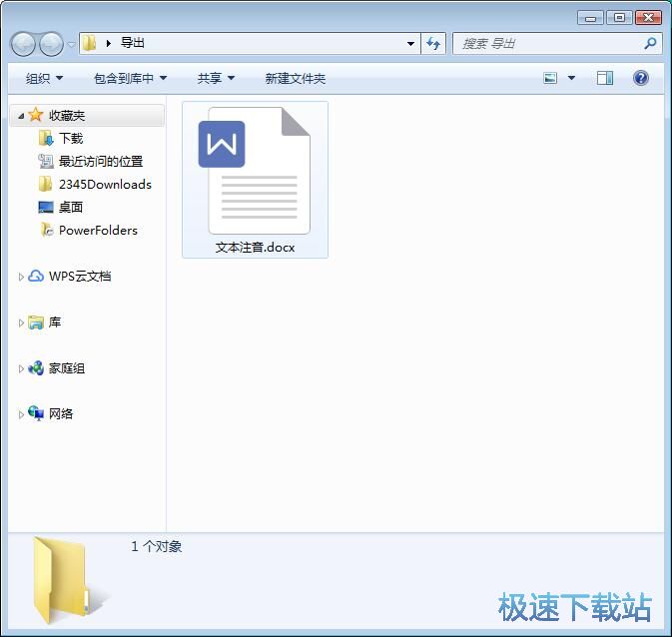This screenshot has width=672, height=637.
Task: Click the 桌面 monitor icon
Action: tap(46, 208)
